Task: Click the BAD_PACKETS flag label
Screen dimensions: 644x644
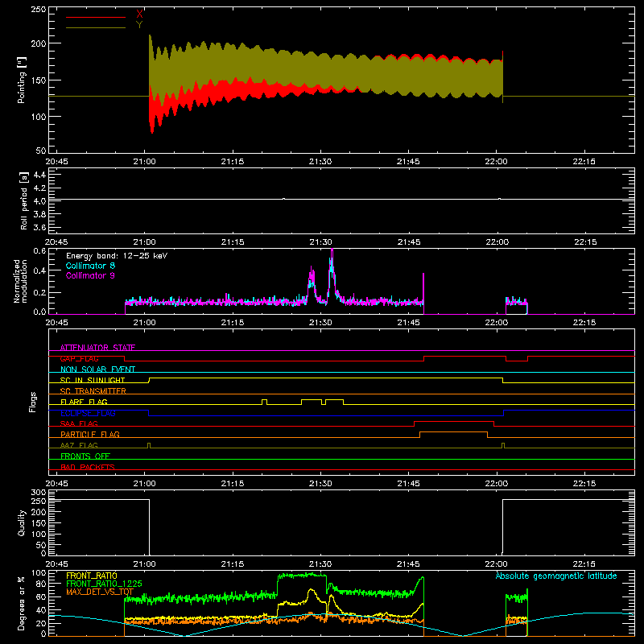Action: tap(88, 467)
